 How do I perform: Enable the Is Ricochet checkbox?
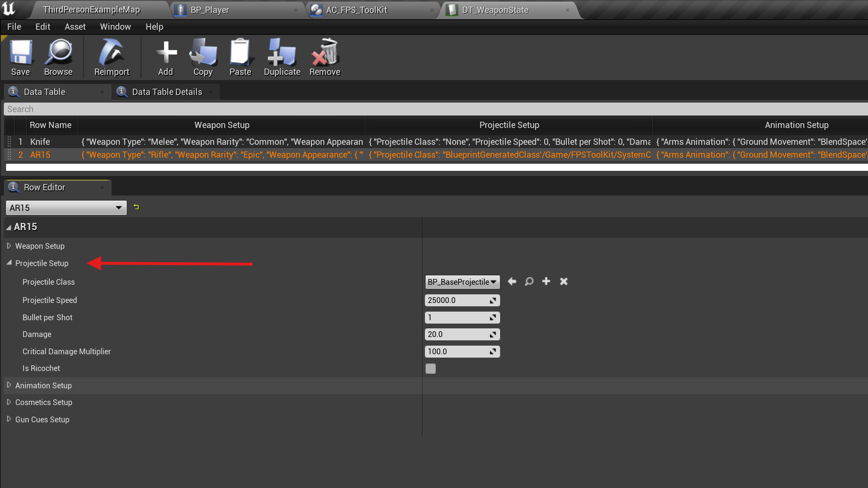431,369
